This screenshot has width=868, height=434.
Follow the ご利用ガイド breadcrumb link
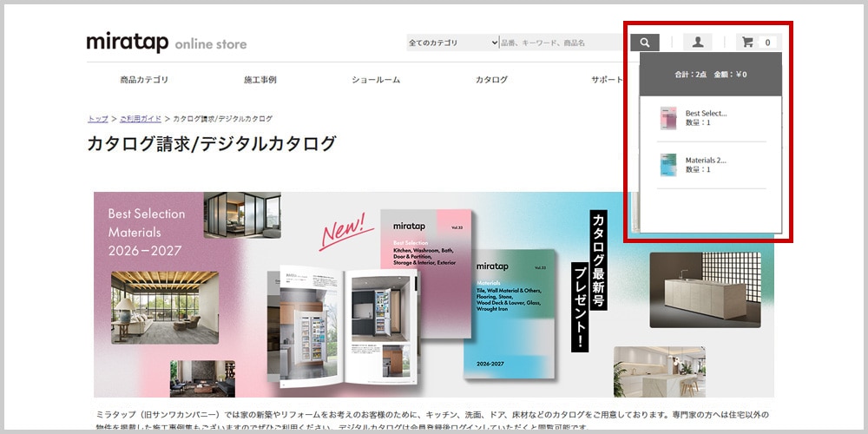(141, 119)
